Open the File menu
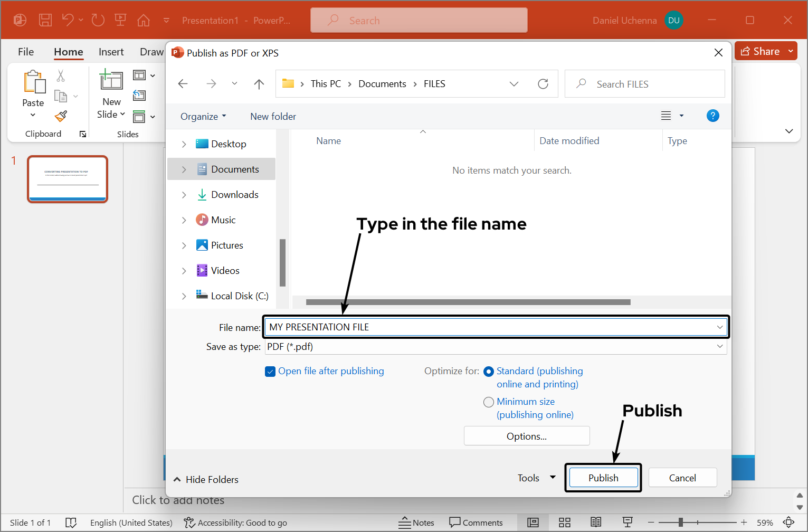The width and height of the screenshot is (808, 532). click(25, 52)
